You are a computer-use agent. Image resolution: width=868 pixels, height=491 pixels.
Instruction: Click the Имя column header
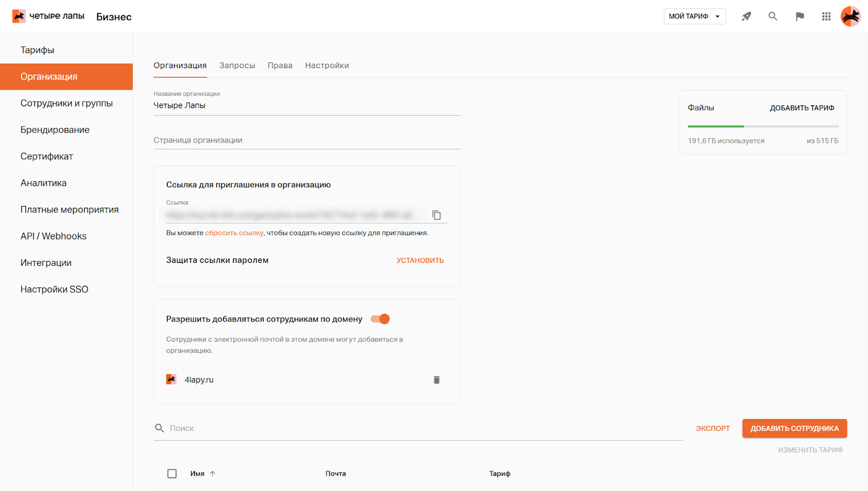point(197,474)
